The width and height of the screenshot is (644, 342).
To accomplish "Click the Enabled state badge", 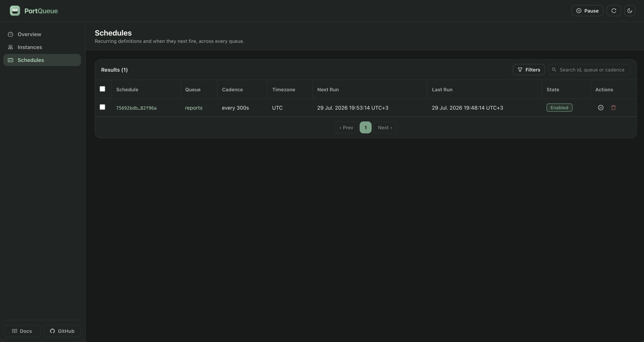I will click(559, 108).
